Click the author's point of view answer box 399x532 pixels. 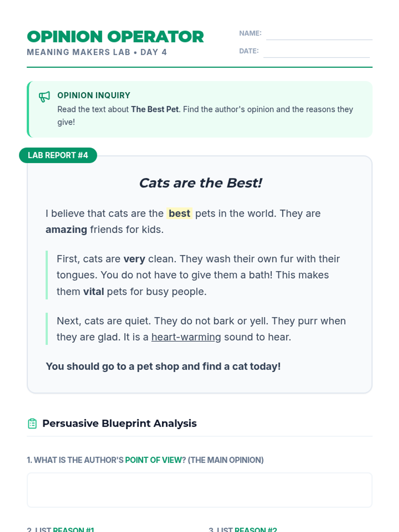point(199,490)
